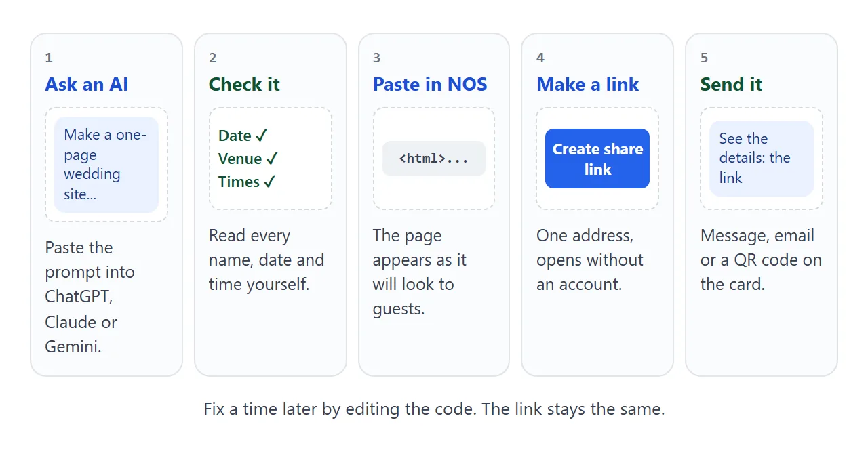This screenshot has height=454, width=868.
Task: Click the Date checkmark item
Action: click(243, 136)
